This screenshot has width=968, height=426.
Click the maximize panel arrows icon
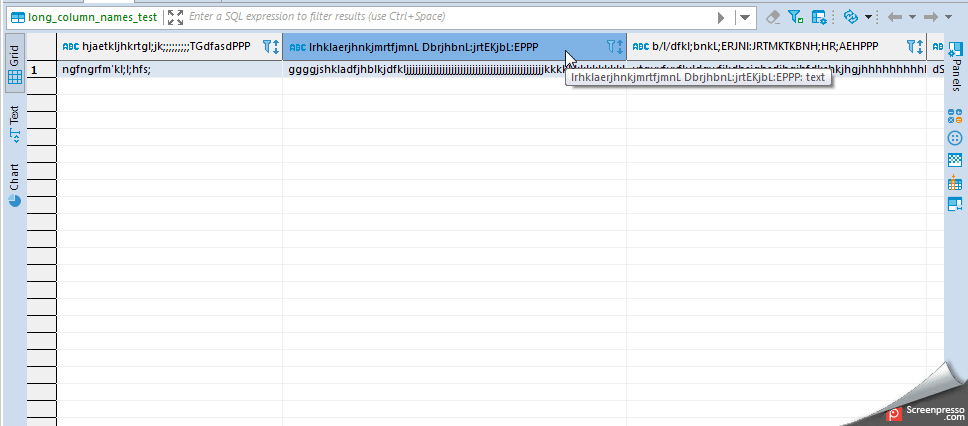point(176,17)
